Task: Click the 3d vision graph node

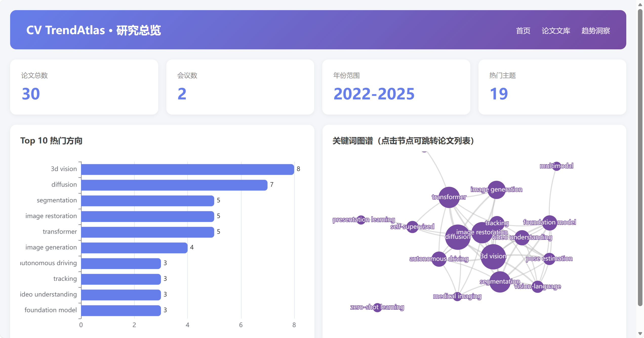Action: (493, 257)
